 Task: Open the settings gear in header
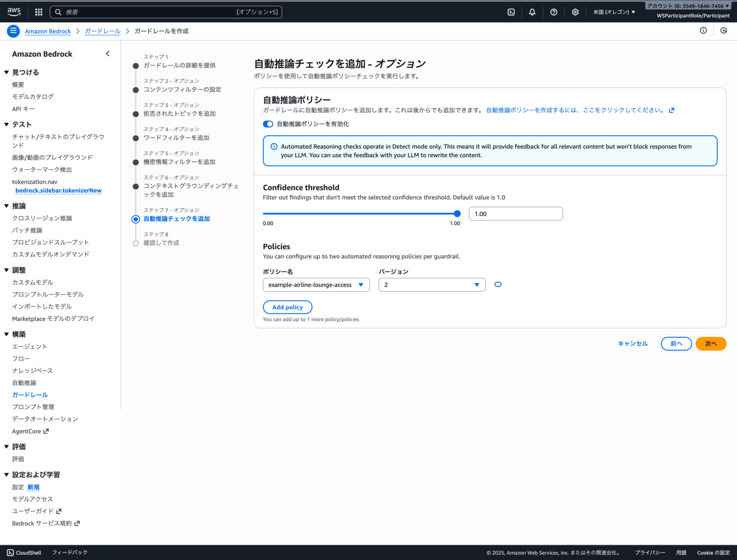click(575, 12)
